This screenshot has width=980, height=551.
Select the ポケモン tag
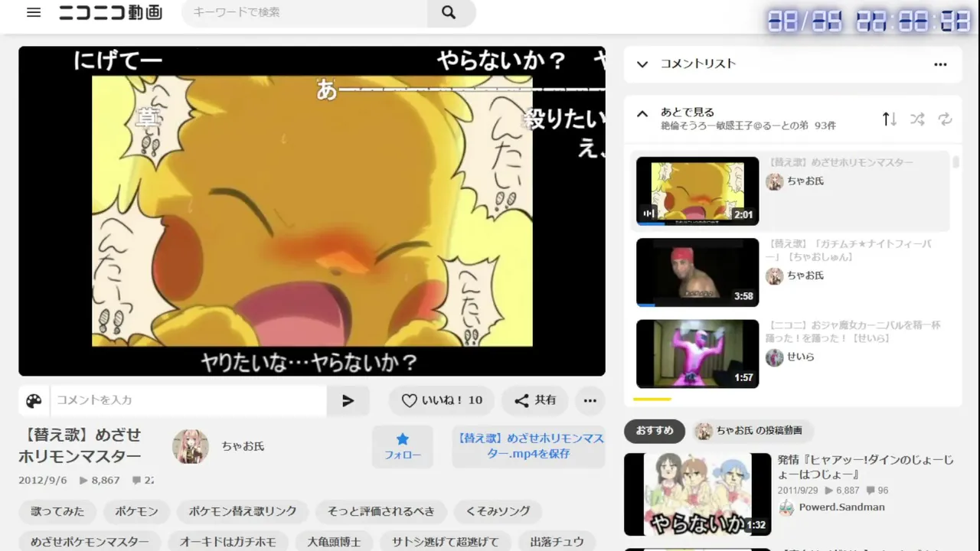(x=136, y=511)
